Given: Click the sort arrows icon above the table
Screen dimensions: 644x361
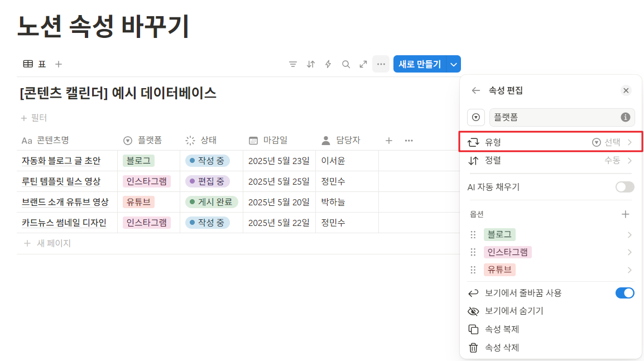Looking at the screenshot, I should [x=310, y=64].
